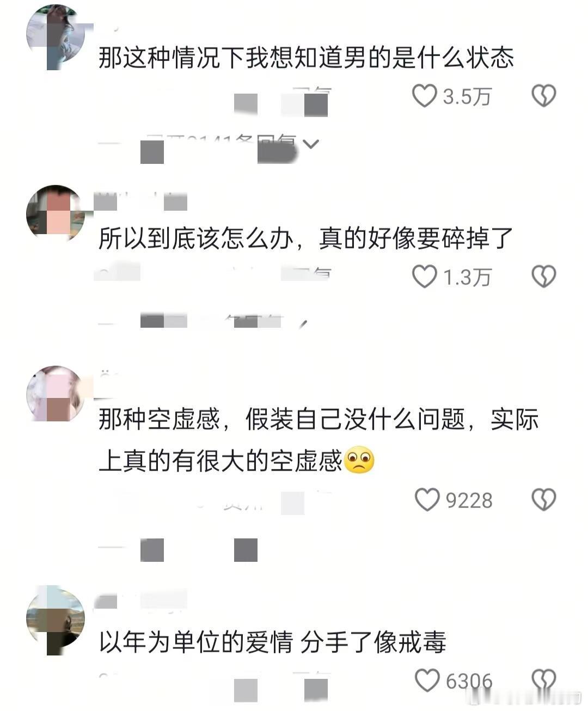Like the 分手了像戒毒 comment
Viewport: 588px width, 711px height.
[427, 681]
